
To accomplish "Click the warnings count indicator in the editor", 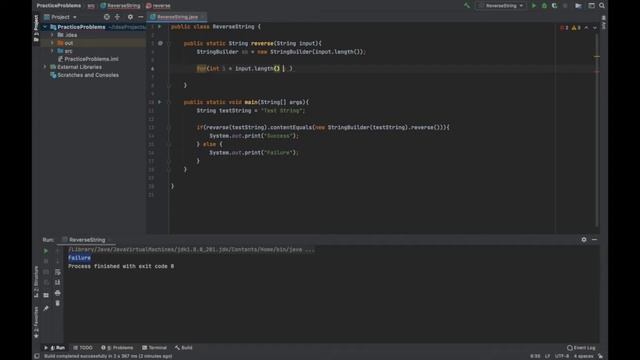I will pos(576,28).
